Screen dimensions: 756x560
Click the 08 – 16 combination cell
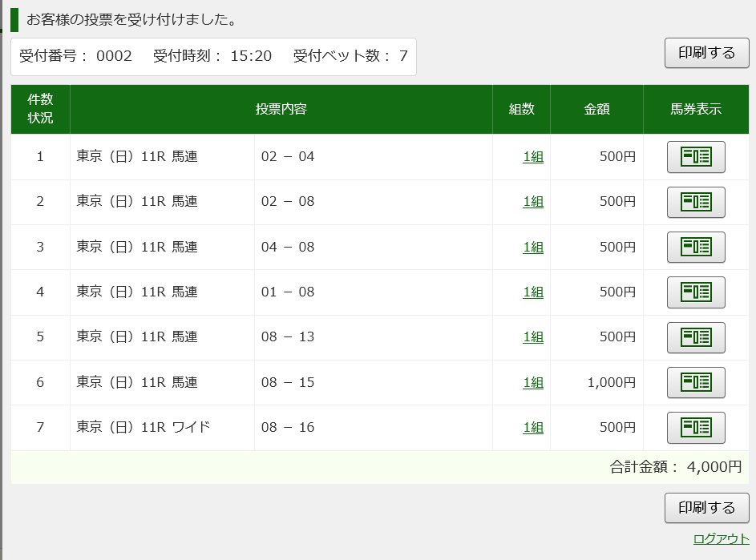(373, 428)
